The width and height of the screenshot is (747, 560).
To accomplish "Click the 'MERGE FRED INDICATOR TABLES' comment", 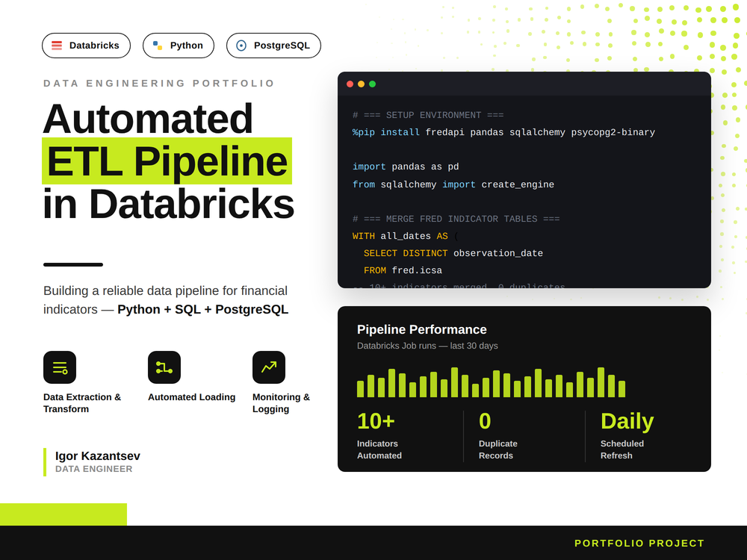I will (x=456, y=219).
